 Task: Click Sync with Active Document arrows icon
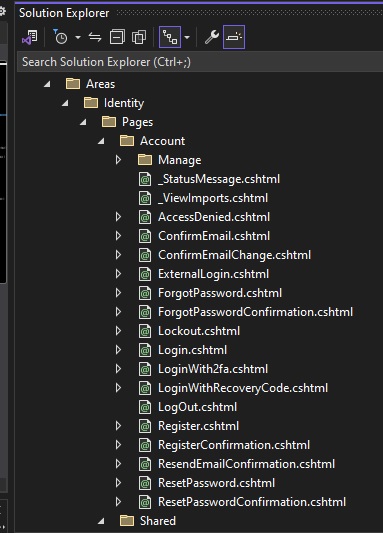point(95,37)
